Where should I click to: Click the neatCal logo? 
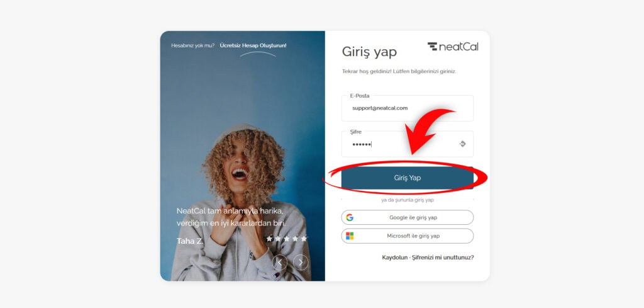pos(453,47)
